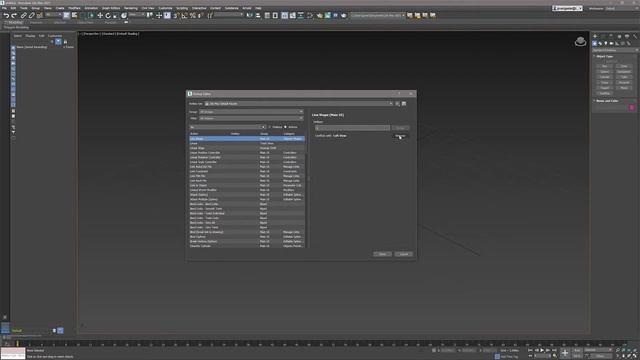Toggle the 3D Snaps button
Image resolution: width=640 pixels, height=360 pixels.
[x=176, y=16]
